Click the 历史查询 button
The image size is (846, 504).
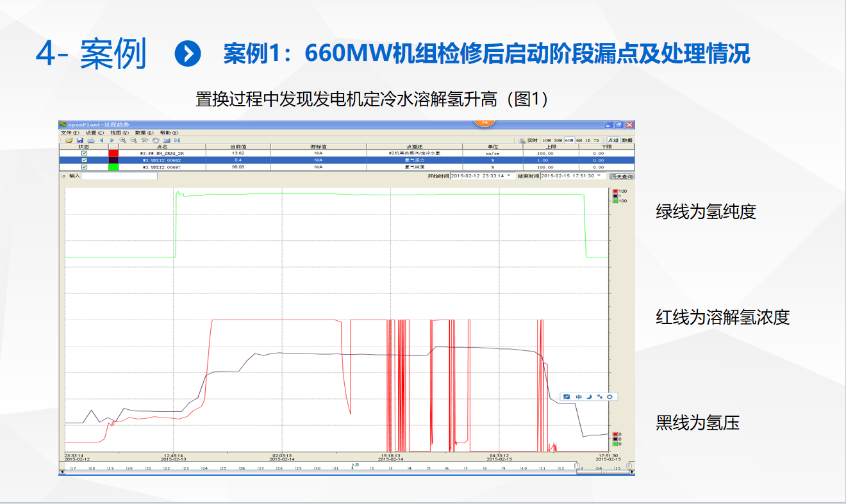(621, 176)
